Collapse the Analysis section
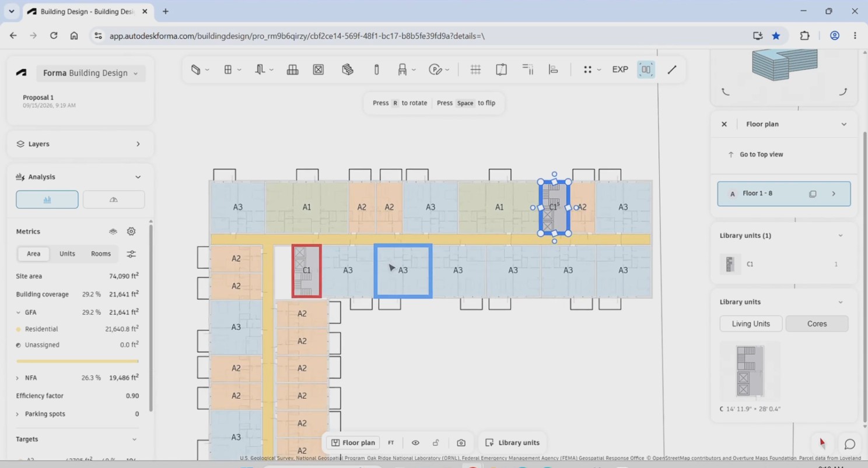 [x=138, y=177]
